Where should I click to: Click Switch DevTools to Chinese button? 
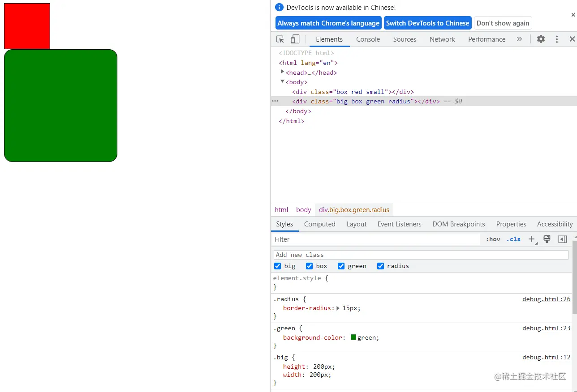click(x=428, y=23)
